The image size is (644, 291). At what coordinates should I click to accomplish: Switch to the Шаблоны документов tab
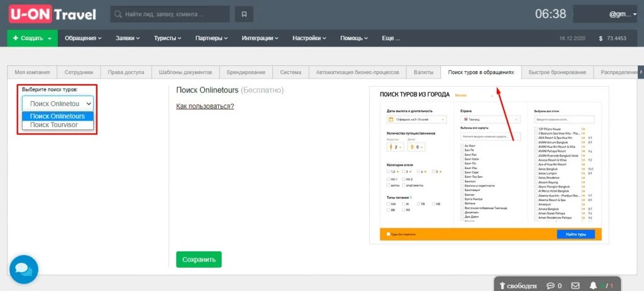(x=186, y=72)
